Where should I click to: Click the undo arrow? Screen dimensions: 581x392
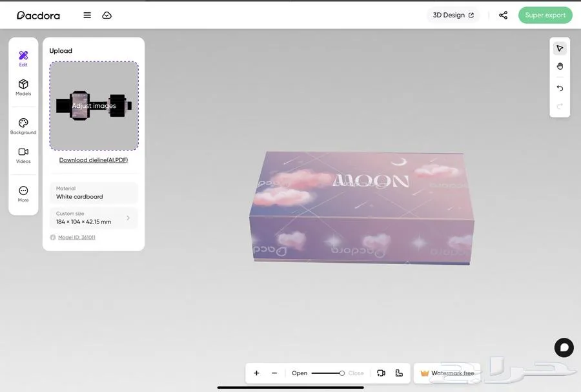[560, 88]
